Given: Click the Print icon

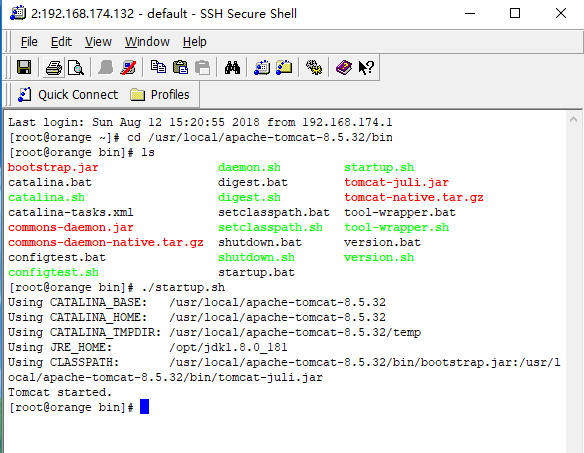Looking at the screenshot, I should coord(54,67).
